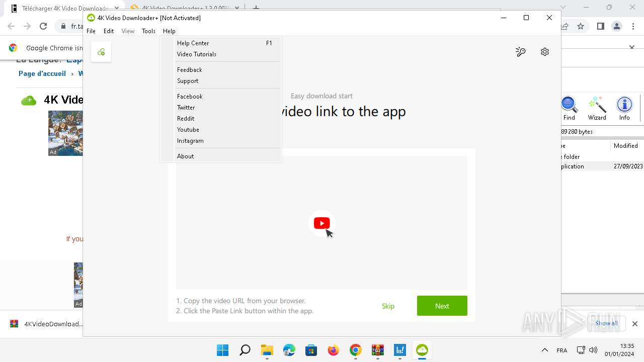Open the Chrome tab search chevron

(x=563, y=7)
